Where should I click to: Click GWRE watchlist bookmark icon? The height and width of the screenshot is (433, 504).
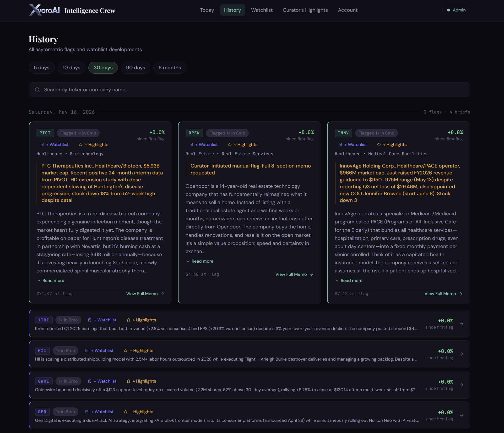click(x=90, y=381)
